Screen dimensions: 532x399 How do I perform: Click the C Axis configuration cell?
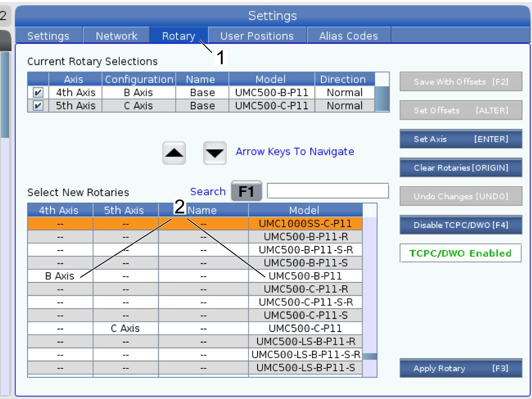click(139, 106)
